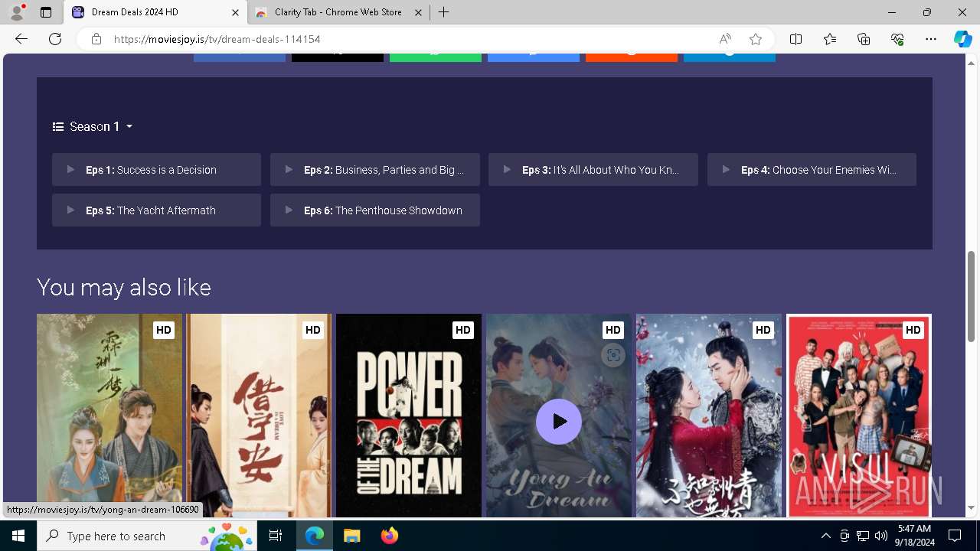Open Edge Settings and more menu

(931, 39)
